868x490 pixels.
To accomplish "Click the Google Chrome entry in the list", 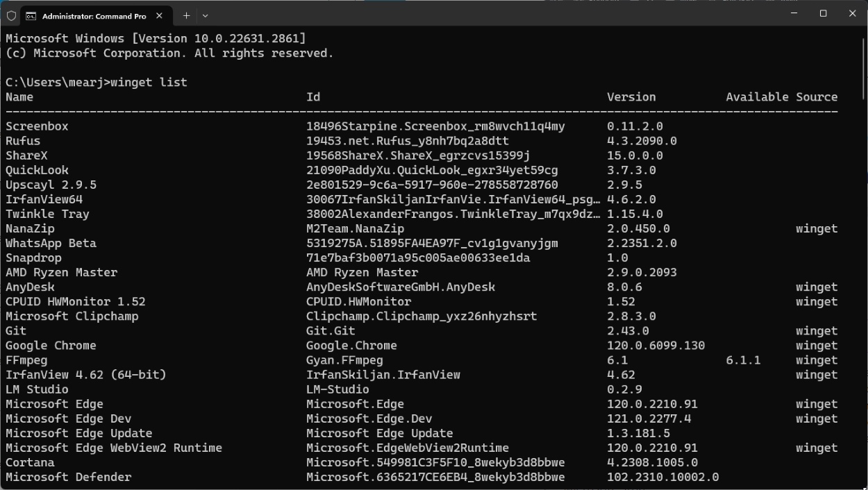I will [x=50, y=345].
